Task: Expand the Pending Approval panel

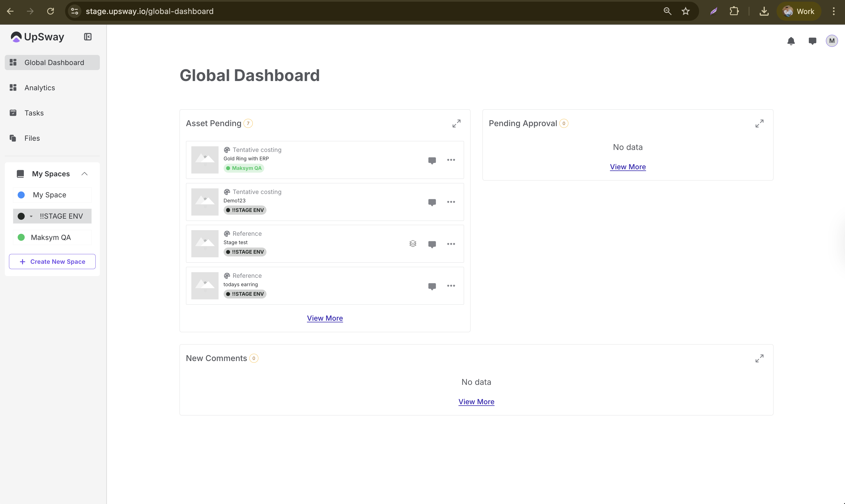Action: pos(759,123)
